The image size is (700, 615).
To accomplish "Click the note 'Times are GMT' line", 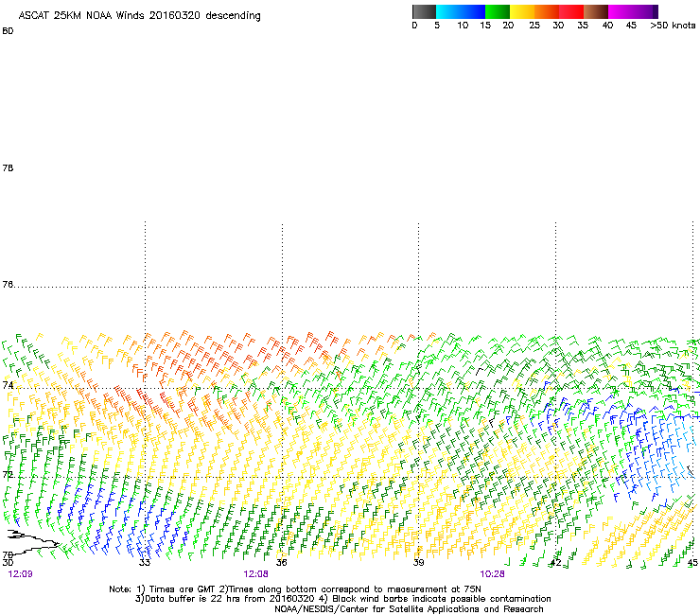I will coord(295,589).
